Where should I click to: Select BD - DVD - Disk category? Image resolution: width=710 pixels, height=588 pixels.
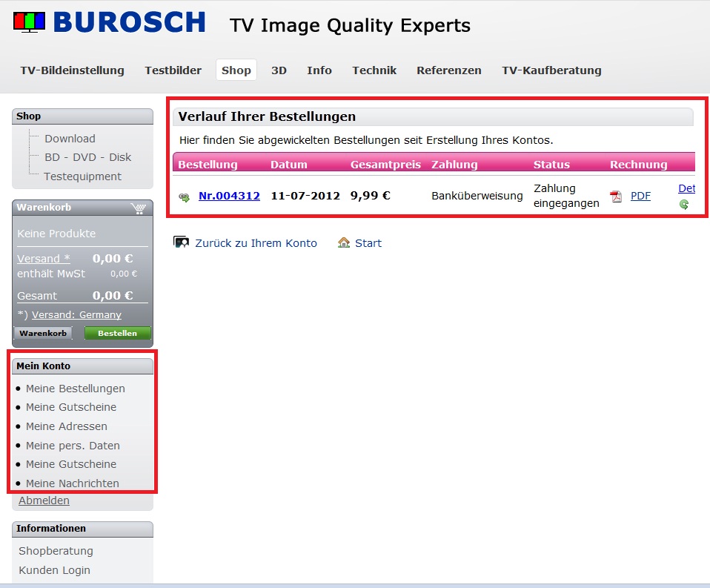(87, 157)
